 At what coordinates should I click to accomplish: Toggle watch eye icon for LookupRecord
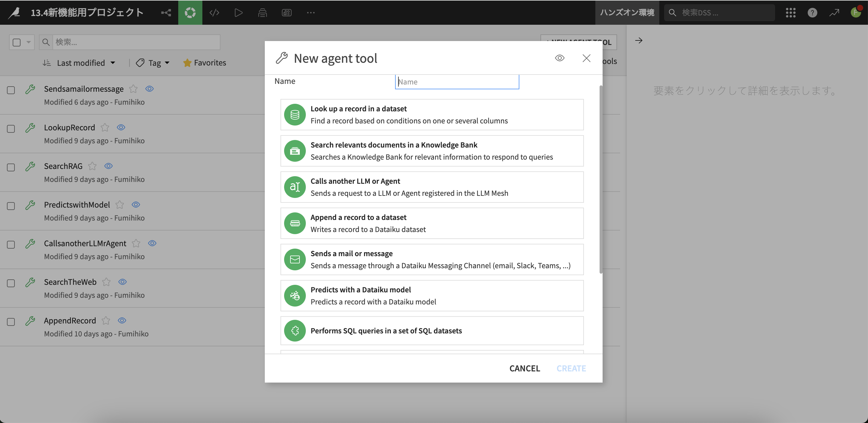(121, 127)
